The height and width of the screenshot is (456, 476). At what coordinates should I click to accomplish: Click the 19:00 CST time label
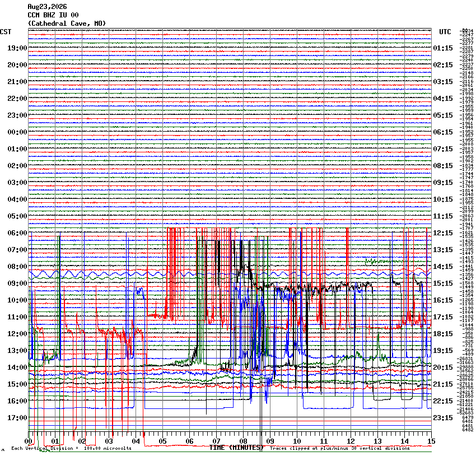tap(17, 48)
